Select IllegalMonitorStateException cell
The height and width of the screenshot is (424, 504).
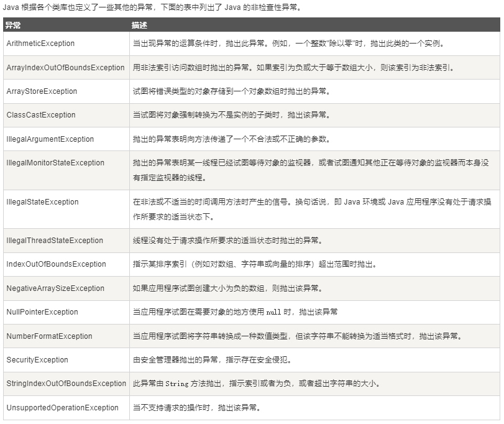point(66,170)
